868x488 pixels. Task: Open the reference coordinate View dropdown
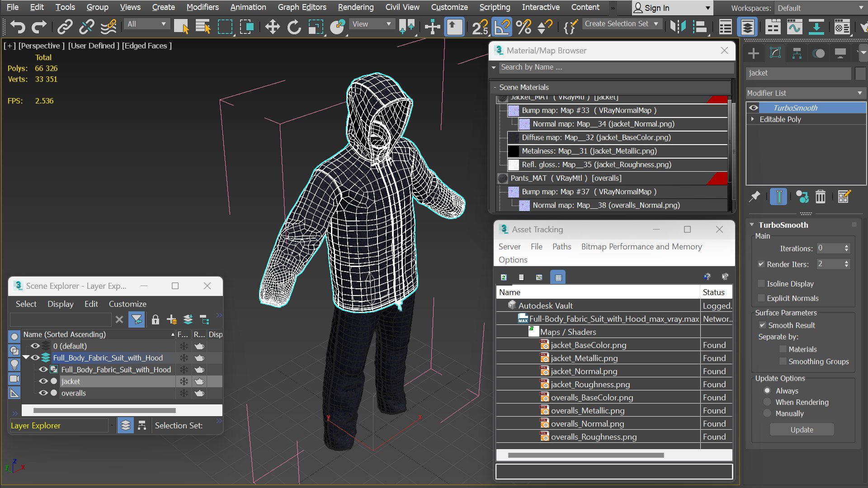tap(372, 24)
